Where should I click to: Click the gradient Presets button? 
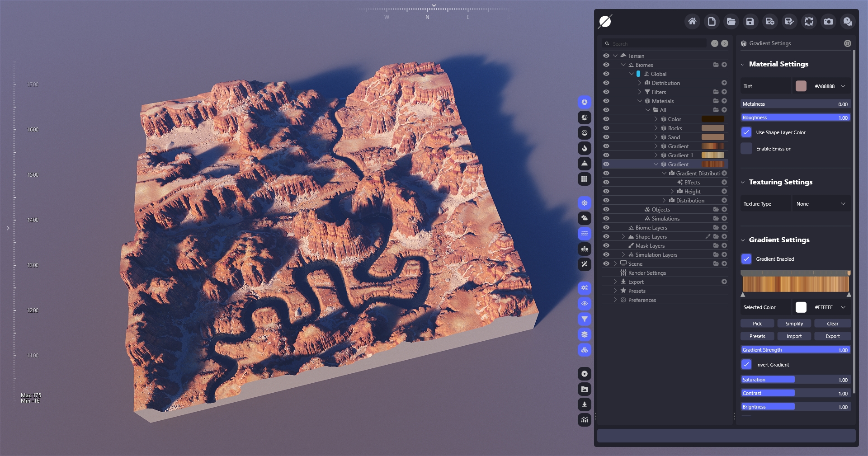tap(757, 336)
